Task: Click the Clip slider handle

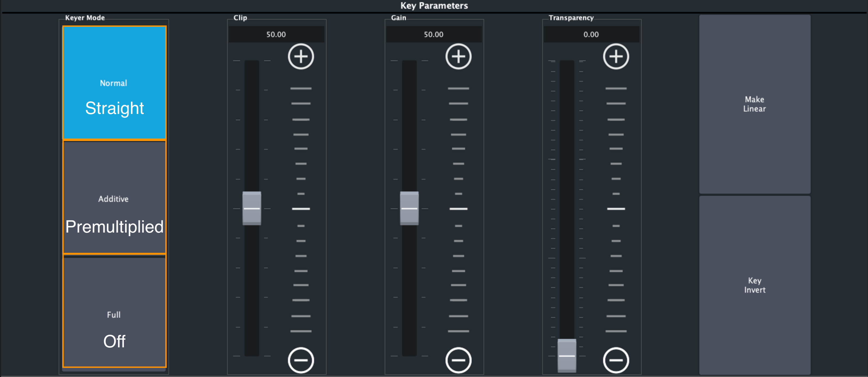Action: [x=252, y=208]
